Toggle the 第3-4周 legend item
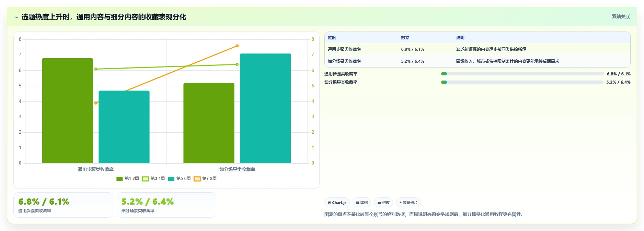Viewport: 644px width, 231px height. [153, 179]
